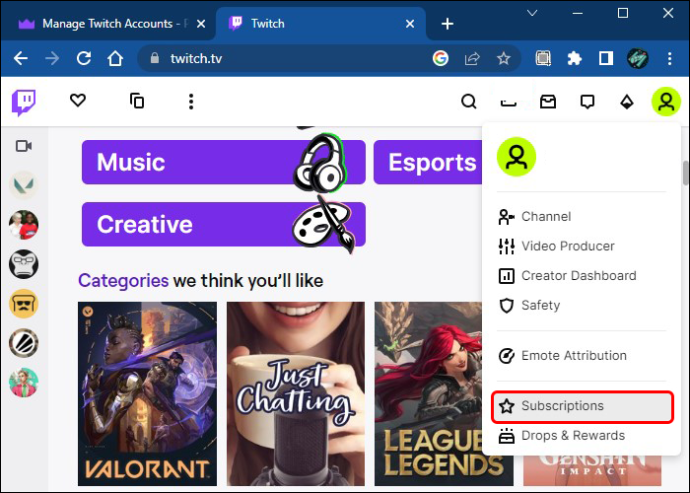Open a new browser tab

pos(448,24)
